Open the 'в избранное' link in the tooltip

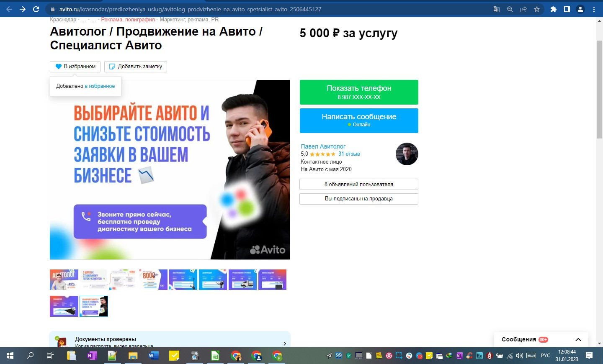pyautogui.click(x=100, y=86)
